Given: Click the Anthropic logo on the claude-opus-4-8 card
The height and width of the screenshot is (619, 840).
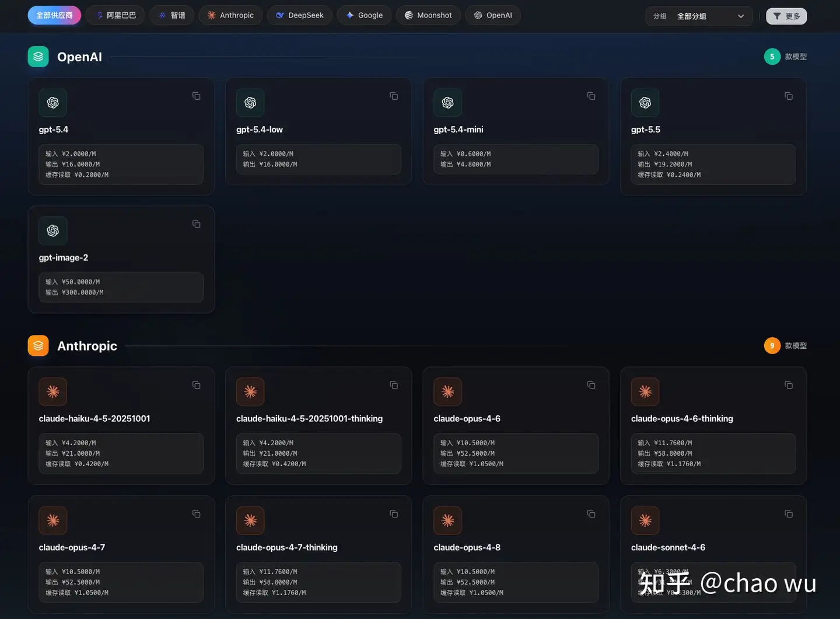Looking at the screenshot, I should 448,520.
